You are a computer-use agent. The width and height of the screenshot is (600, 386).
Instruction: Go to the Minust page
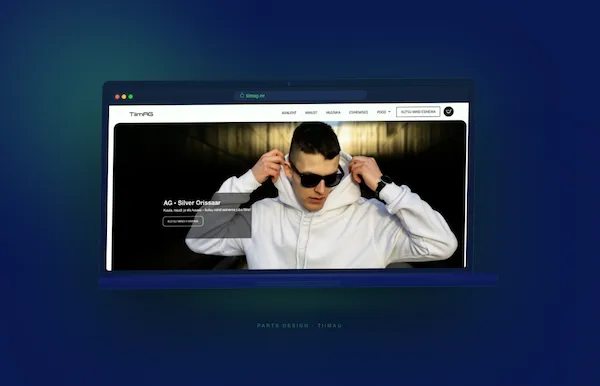coord(311,112)
